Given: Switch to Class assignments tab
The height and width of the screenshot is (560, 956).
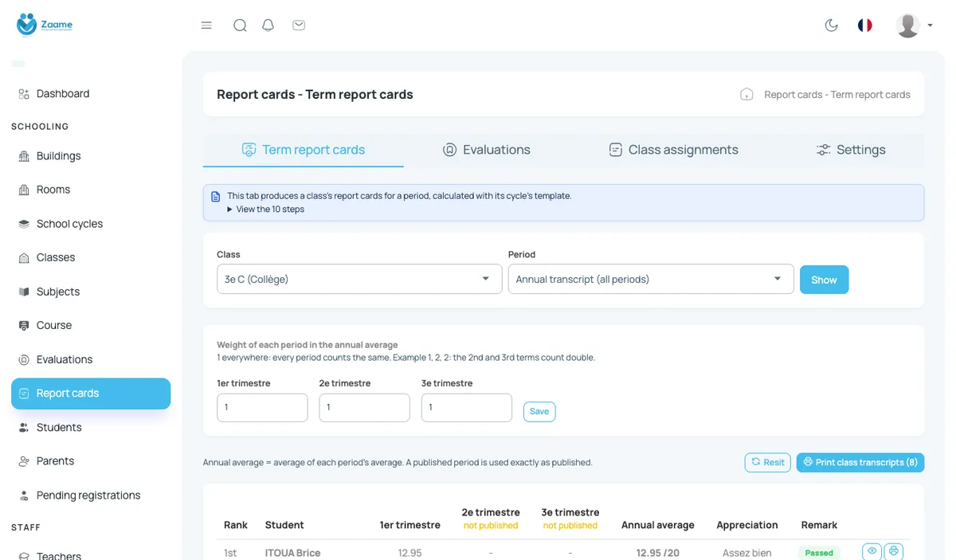Looking at the screenshot, I should point(673,150).
